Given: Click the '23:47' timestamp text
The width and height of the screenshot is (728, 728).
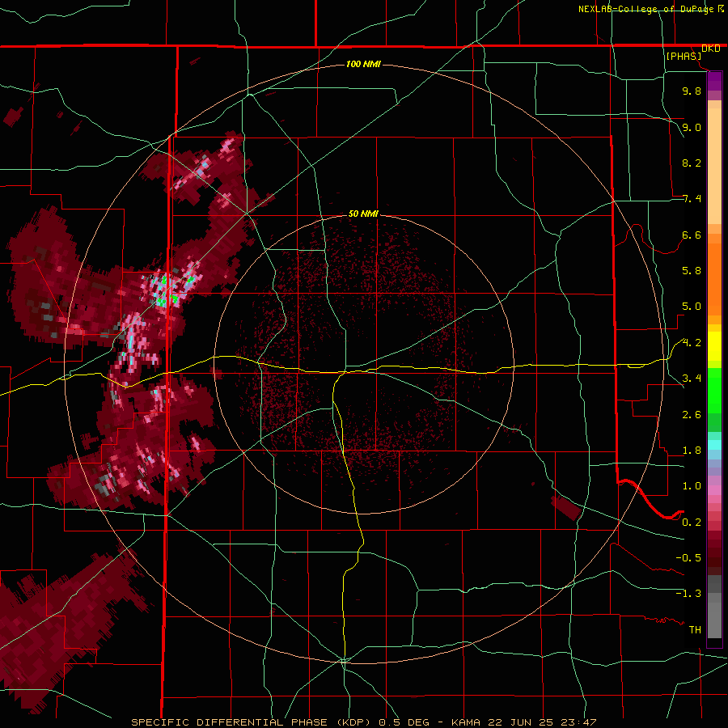Looking at the screenshot, I should [x=578, y=722].
